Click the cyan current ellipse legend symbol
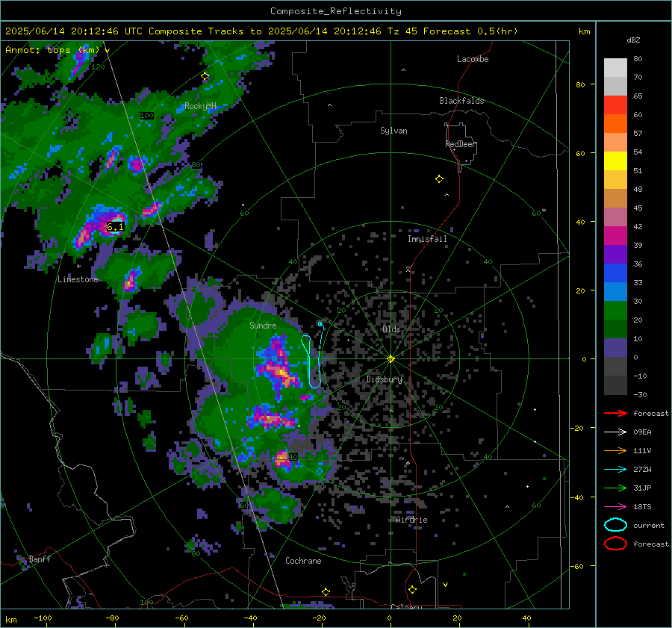 pos(615,525)
